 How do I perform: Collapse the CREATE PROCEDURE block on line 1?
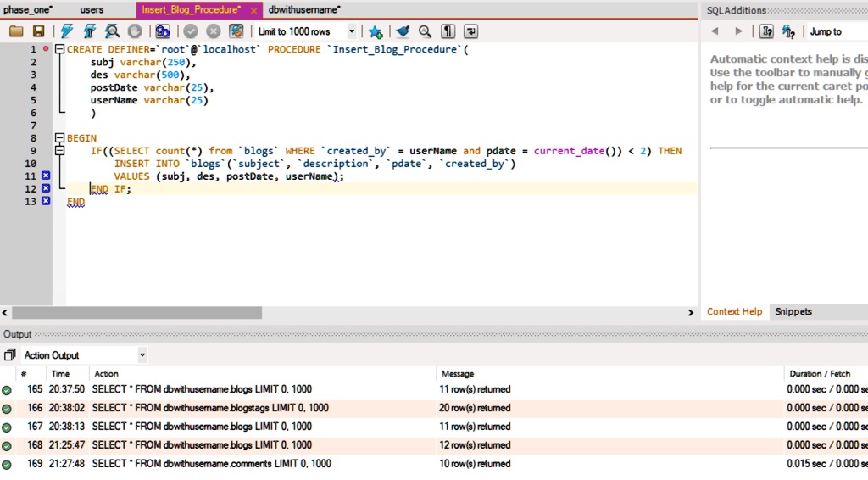coord(60,49)
